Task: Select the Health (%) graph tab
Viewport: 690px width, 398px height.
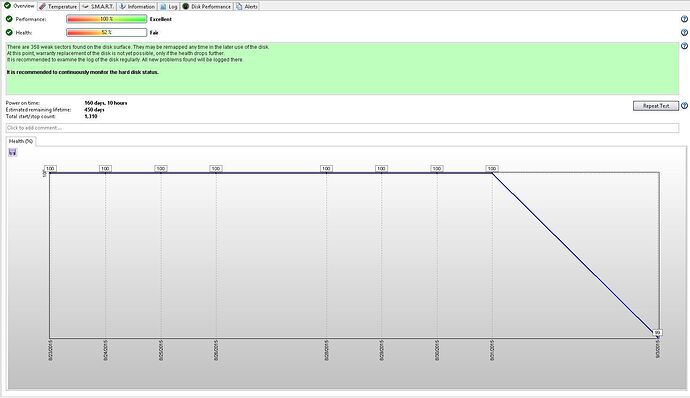Action: (21, 141)
